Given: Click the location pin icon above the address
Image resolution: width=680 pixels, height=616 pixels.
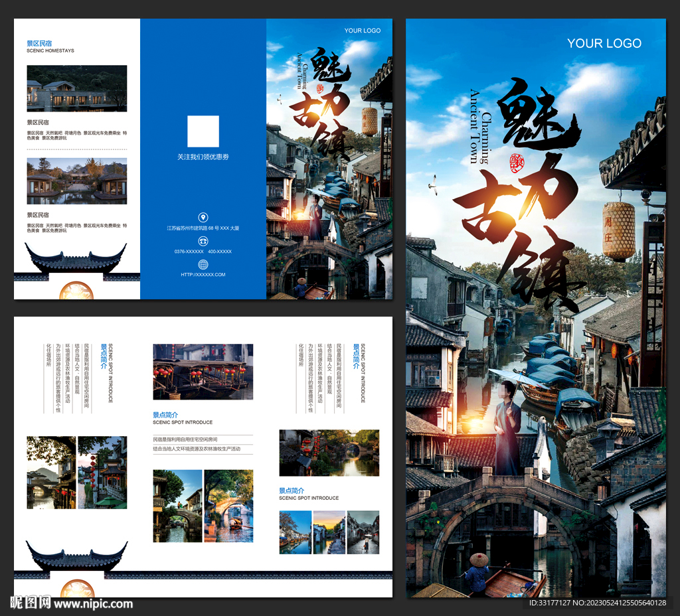Looking at the screenshot, I should [203, 217].
